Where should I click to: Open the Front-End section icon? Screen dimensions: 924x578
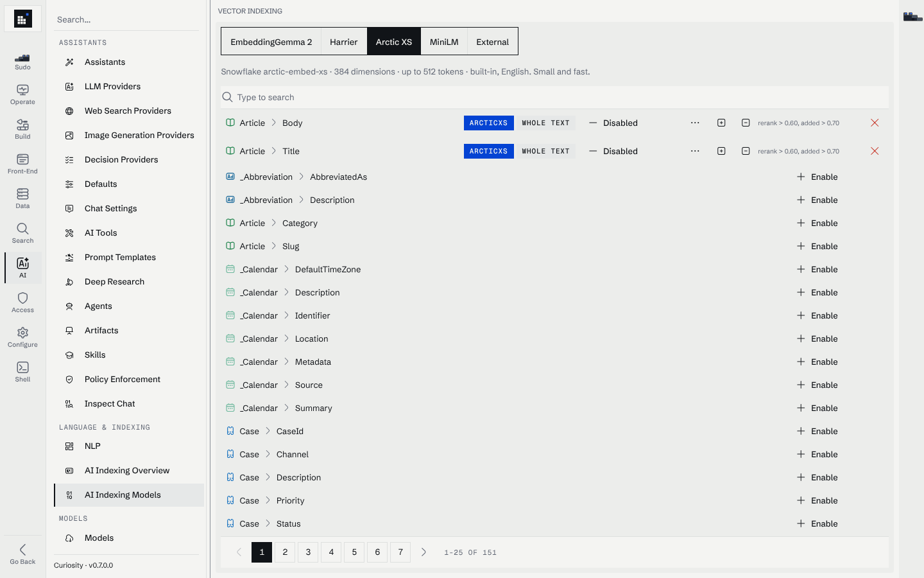click(22, 164)
